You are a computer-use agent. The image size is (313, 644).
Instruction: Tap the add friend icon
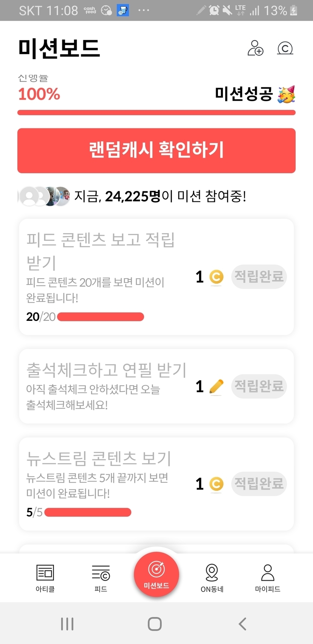click(x=255, y=48)
